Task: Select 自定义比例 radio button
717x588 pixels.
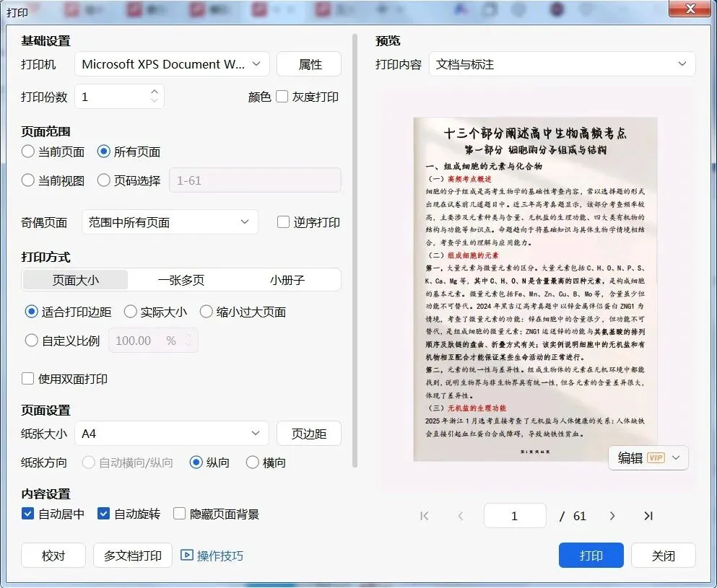Action: [31, 341]
